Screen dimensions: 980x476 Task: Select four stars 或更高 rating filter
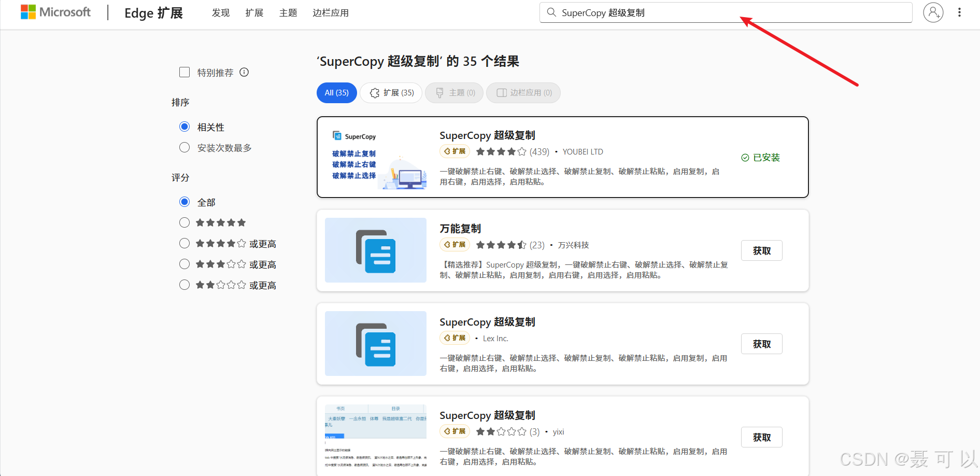point(184,243)
